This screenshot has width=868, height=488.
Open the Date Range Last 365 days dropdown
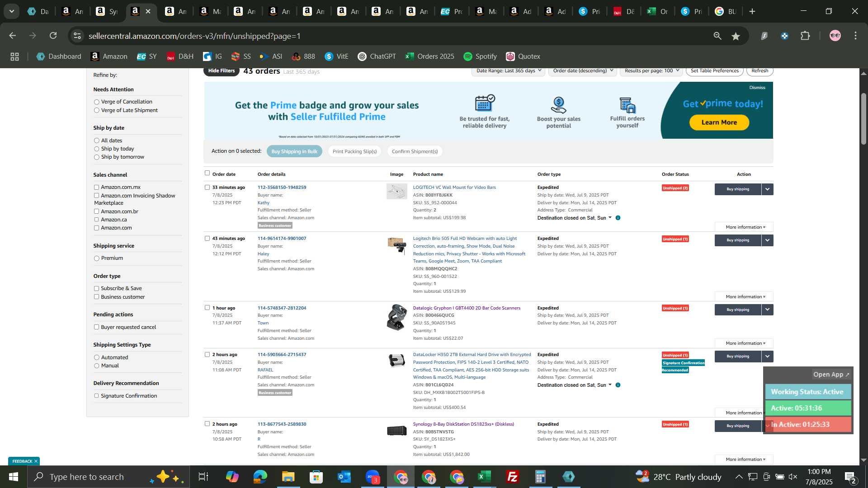point(508,71)
